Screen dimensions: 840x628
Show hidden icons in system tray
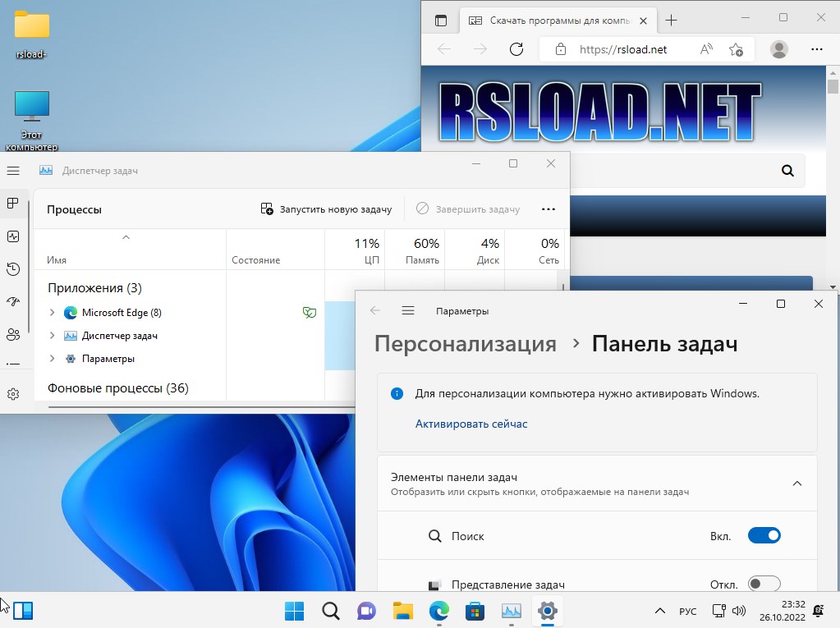(660, 610)
